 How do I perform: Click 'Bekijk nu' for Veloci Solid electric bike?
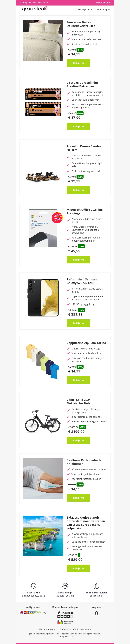pyautogui.click(x=78, y=441)
